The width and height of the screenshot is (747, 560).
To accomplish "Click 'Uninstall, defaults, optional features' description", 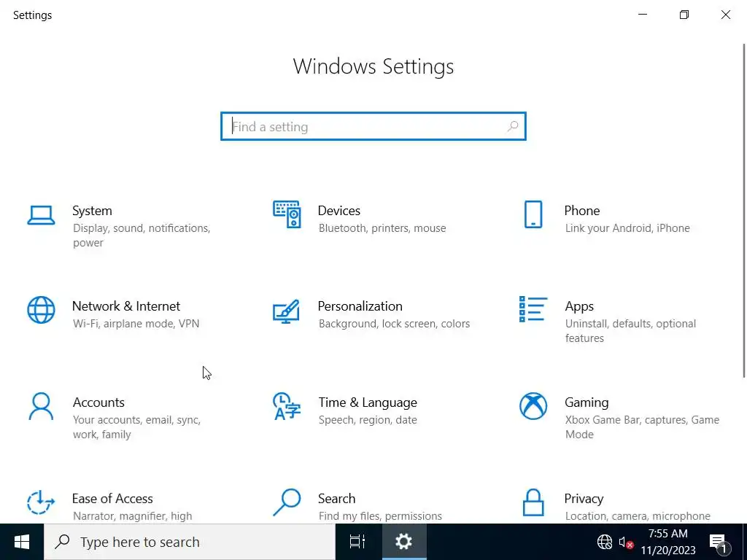I will coord(631,331).
